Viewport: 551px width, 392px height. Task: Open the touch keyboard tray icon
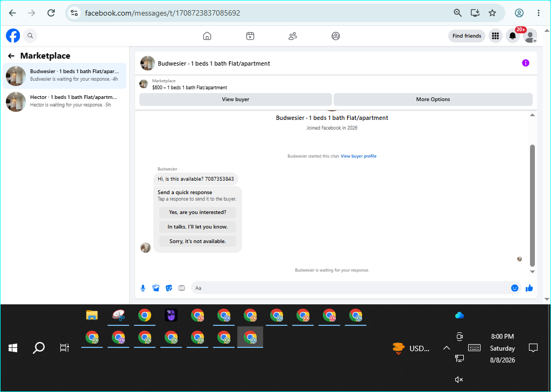pos(475,348)
